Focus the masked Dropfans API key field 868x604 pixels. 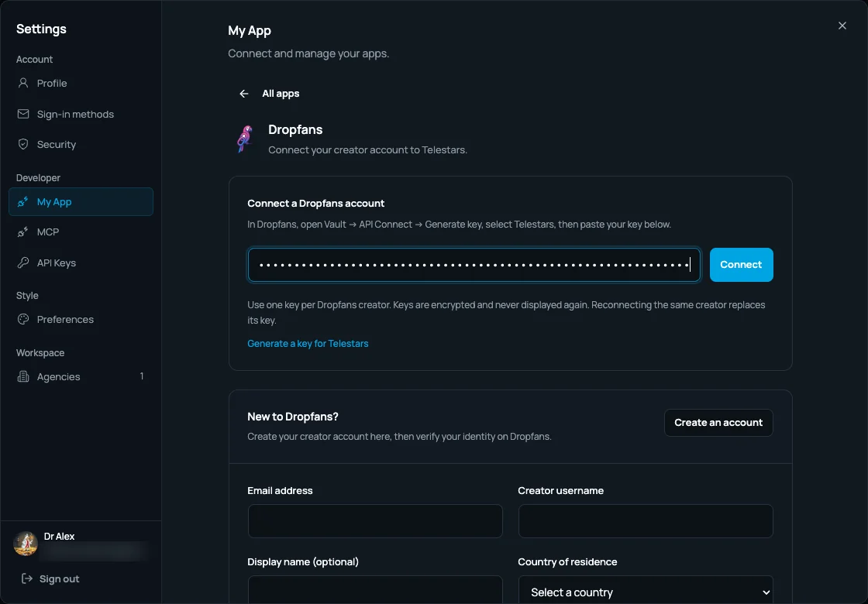(x=474, y=264)
